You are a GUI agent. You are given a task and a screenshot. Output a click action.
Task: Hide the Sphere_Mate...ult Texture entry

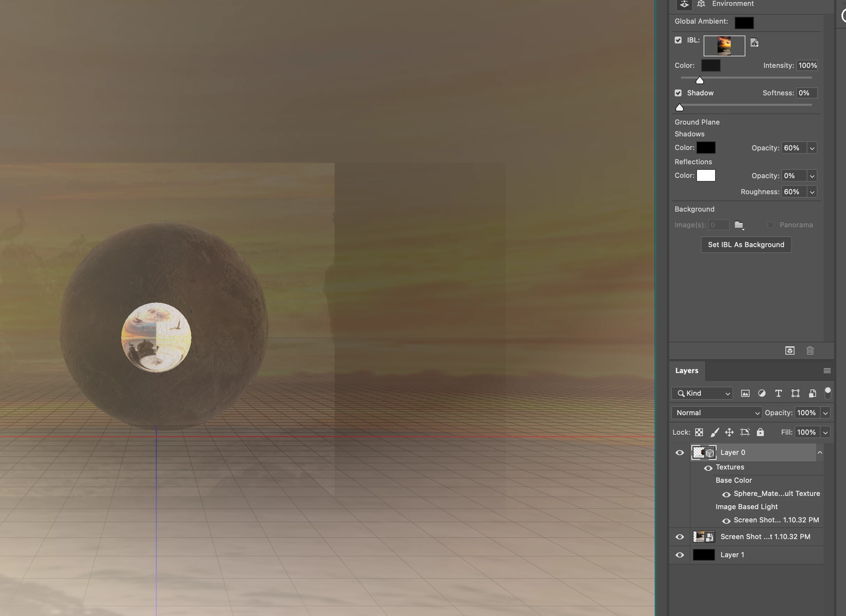coord(726,495)
